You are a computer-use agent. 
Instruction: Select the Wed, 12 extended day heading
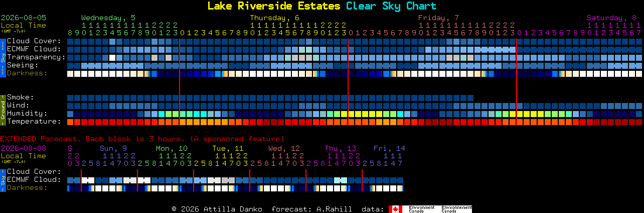pos(284,148)
